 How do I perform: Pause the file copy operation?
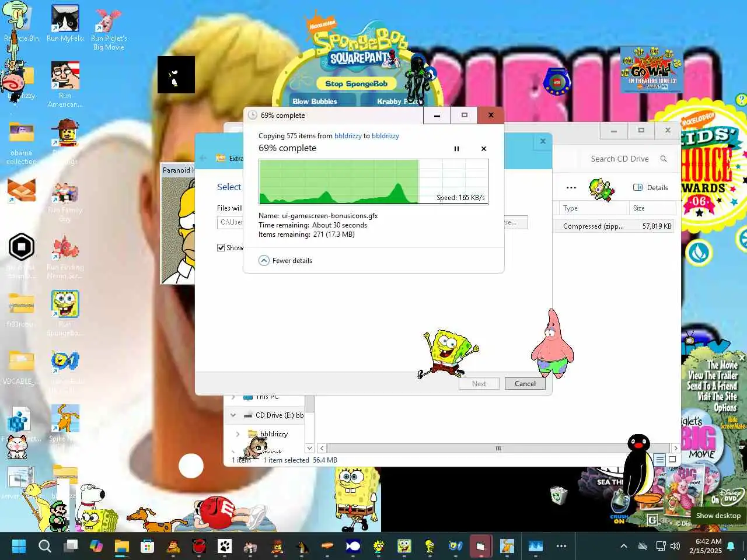click(456, 149)
